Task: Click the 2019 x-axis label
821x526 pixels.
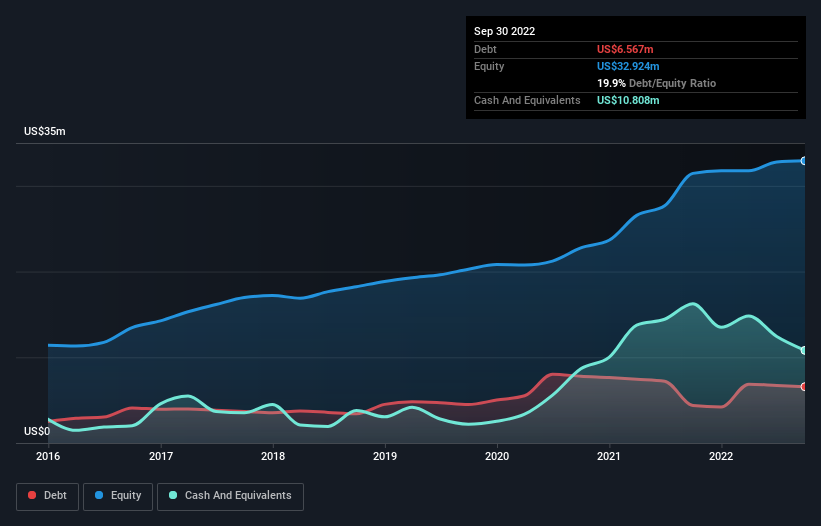Action: [x=385, y=456]
